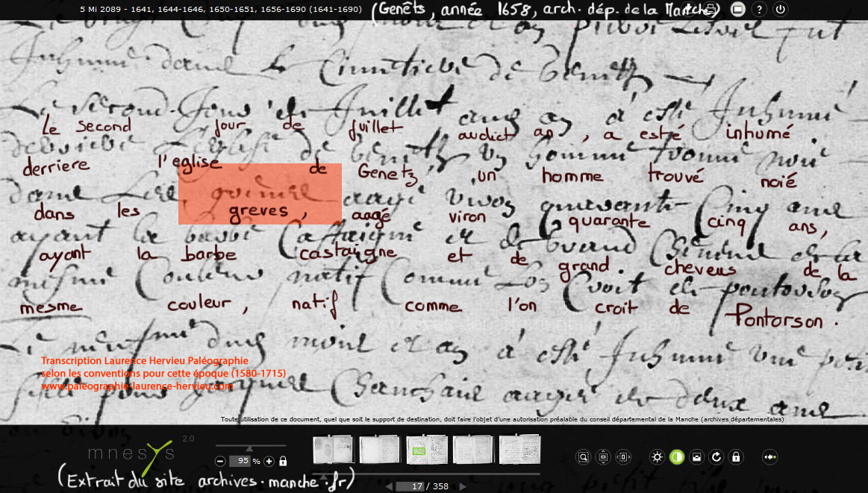Click the zoom in plus button
868x493 pixels.
[269, 461]
